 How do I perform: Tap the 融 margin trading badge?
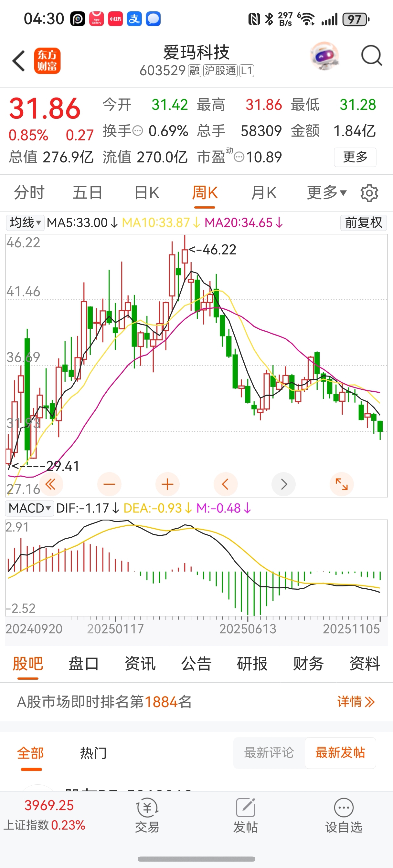coord(195,71)
